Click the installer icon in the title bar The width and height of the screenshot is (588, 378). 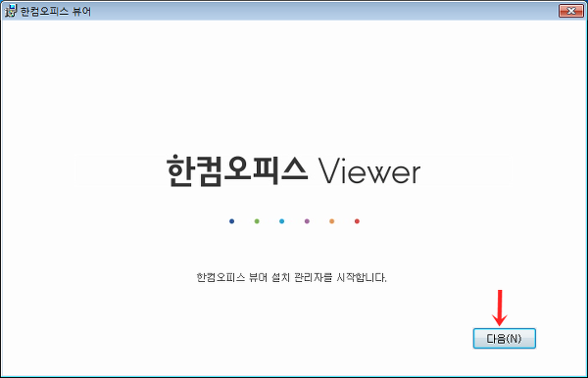click(11, 11)
